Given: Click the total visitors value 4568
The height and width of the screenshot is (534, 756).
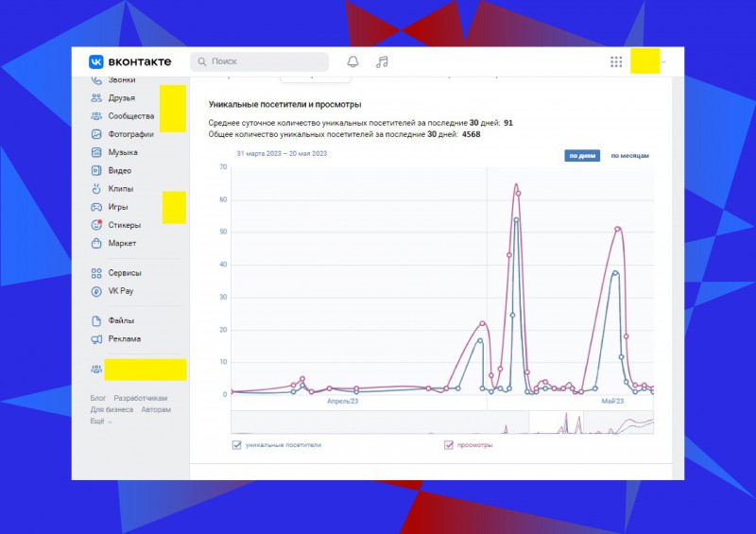Looking at the screenshot, I should click(471, 134).
